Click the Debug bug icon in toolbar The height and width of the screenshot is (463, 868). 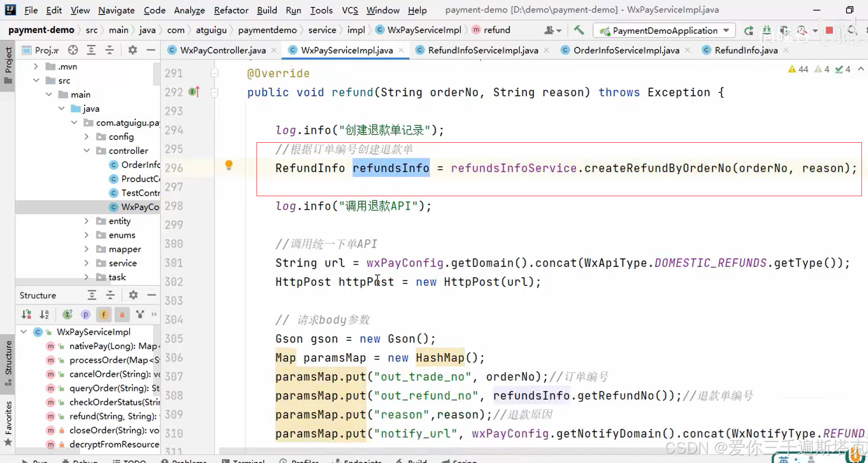pos(766,30)
